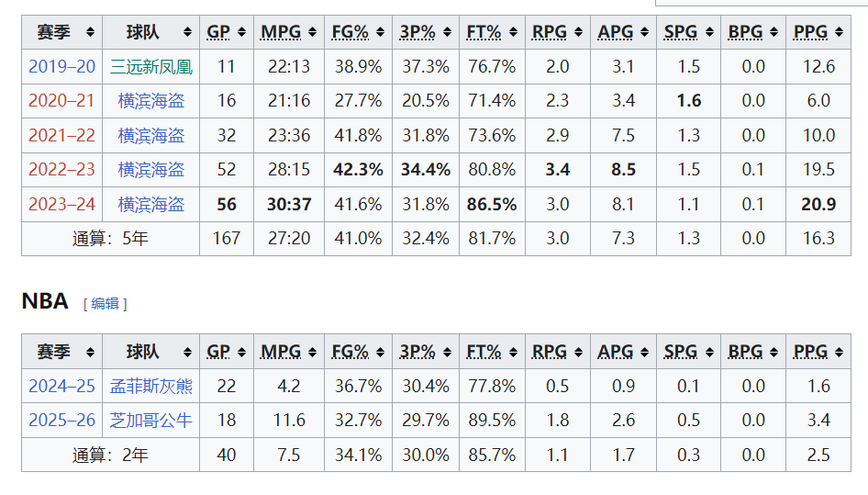Viewport: 868px width, 495px height.
Task: Sort NBA table by APG sort arrows
Action: point(644,352)
